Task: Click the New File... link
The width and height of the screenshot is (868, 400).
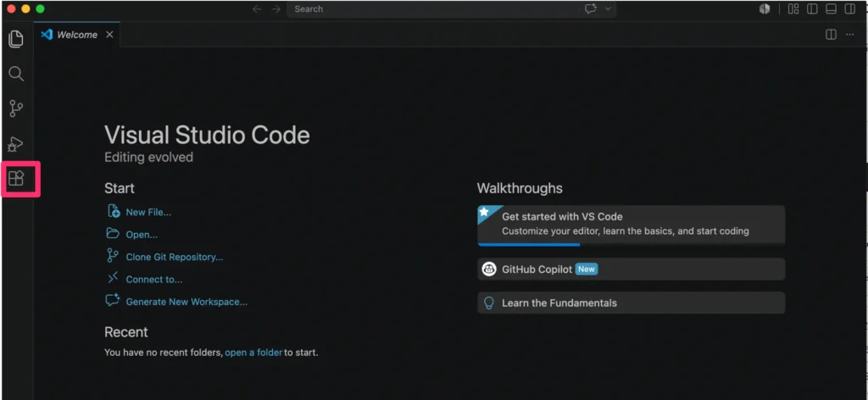Action: (x=148, y=213)
